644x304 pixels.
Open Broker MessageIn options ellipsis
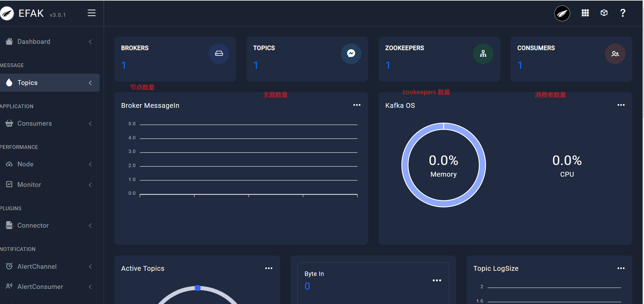[357, 105]
